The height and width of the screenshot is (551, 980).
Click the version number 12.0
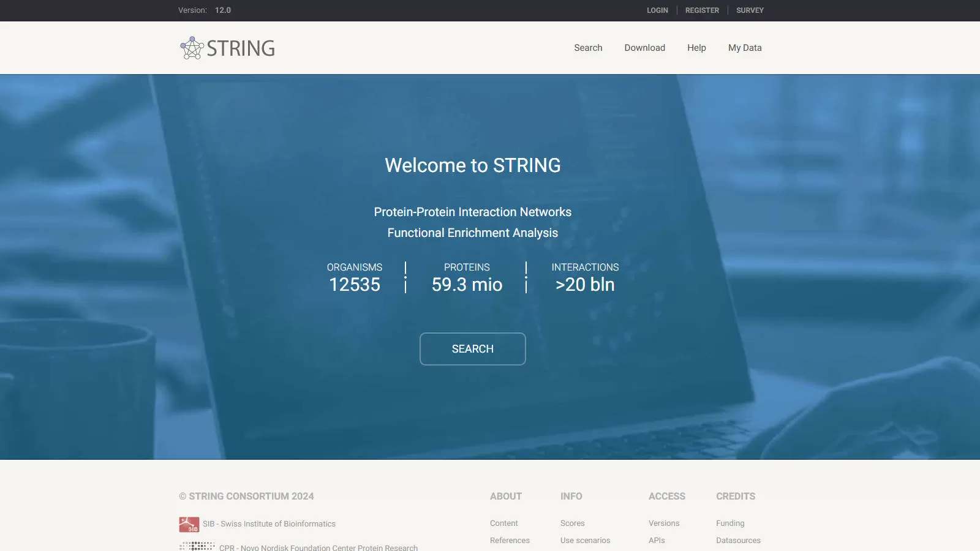click(x=223, y=10)
